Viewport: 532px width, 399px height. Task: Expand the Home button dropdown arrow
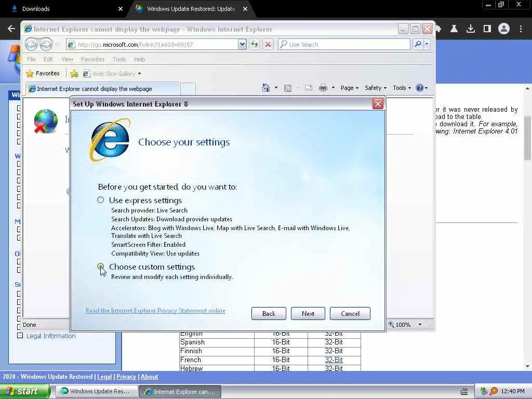pos(276,88)
